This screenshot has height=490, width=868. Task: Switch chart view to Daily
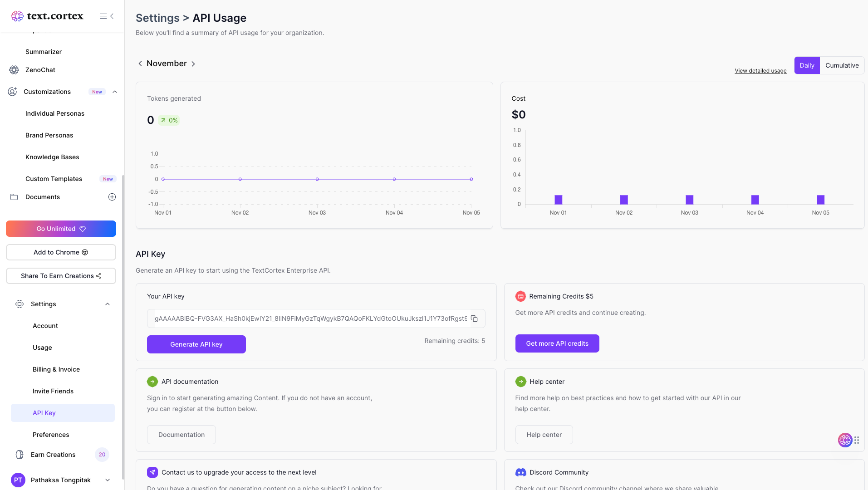coord(807,65)
